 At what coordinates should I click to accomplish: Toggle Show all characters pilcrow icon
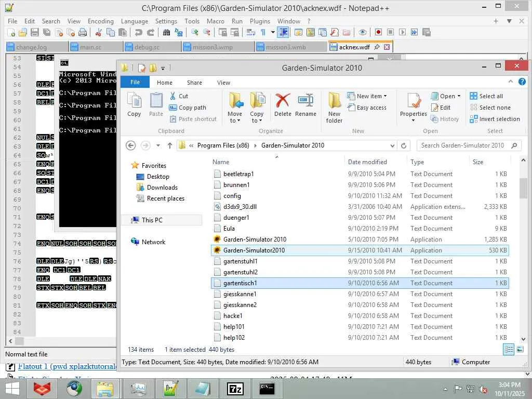click(263, 32)
